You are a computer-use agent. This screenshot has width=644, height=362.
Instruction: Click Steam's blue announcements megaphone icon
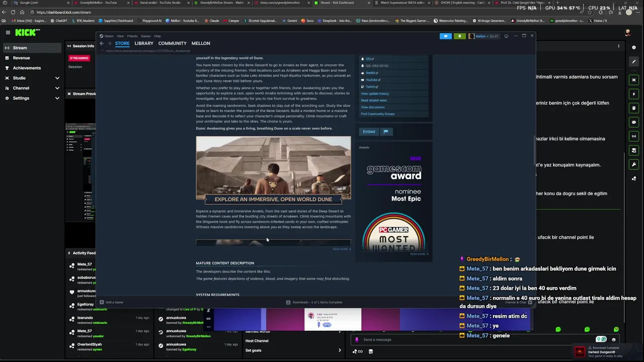click(x=446, y=36)
